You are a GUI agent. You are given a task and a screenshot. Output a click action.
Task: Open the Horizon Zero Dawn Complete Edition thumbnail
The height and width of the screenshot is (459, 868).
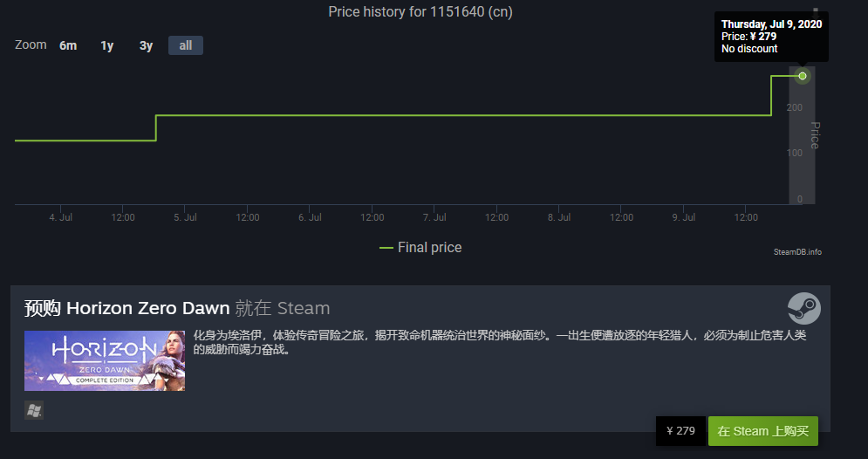105,360
